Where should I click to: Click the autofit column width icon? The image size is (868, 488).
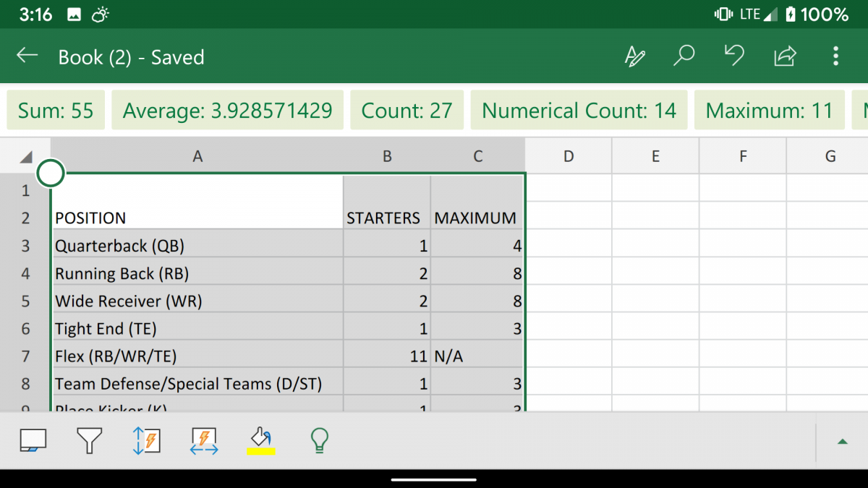pos(204,440)
